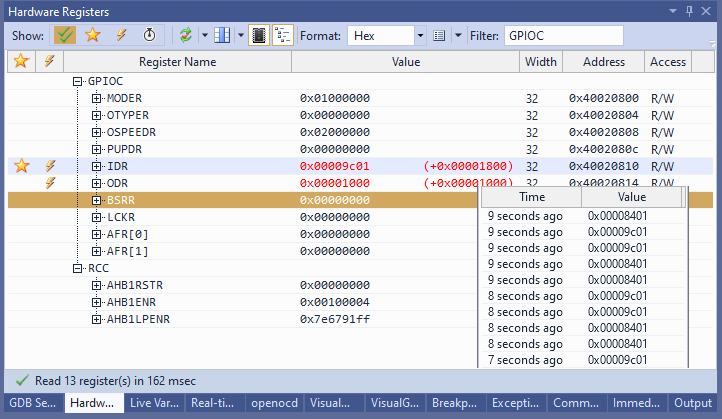722x419 pixels.
Task: Click the MODER value 0x01000000
Action: click(335, 99)
